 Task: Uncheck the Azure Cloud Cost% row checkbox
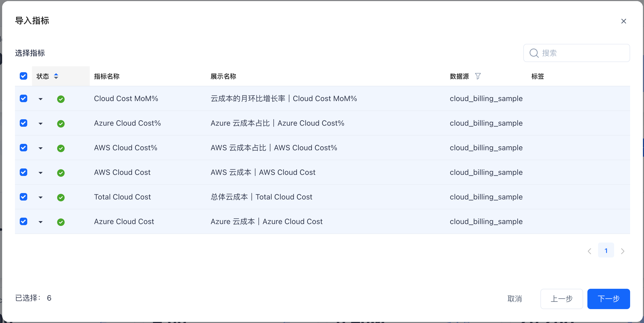23,123
